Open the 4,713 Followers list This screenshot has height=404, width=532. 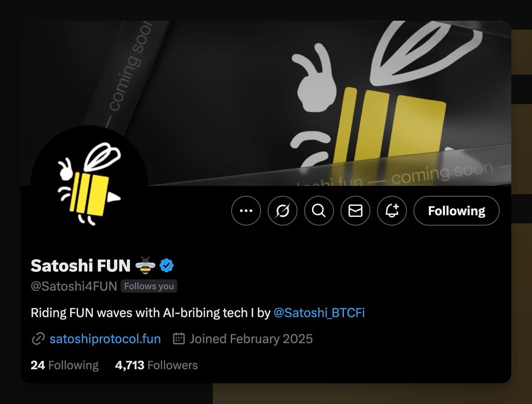click(x=157, y=365)
